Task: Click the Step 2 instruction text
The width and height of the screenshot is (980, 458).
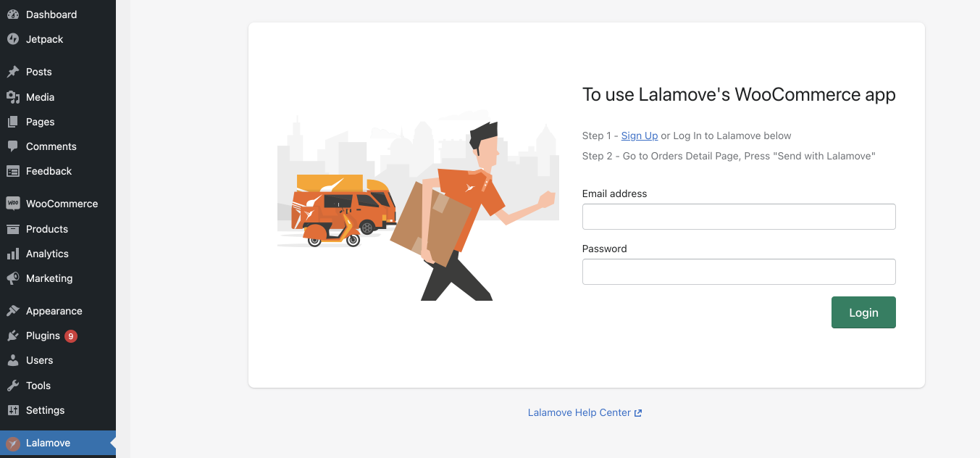Action: [729, 156]
